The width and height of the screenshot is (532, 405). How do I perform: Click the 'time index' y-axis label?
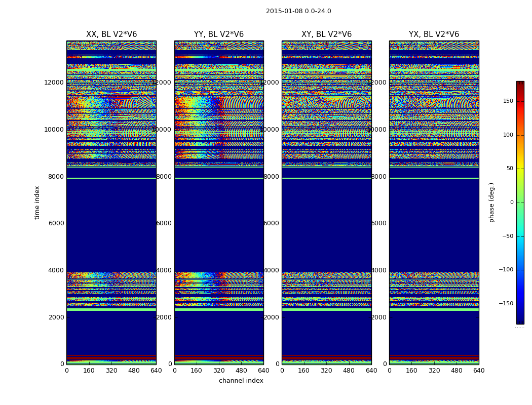[37, 202]
